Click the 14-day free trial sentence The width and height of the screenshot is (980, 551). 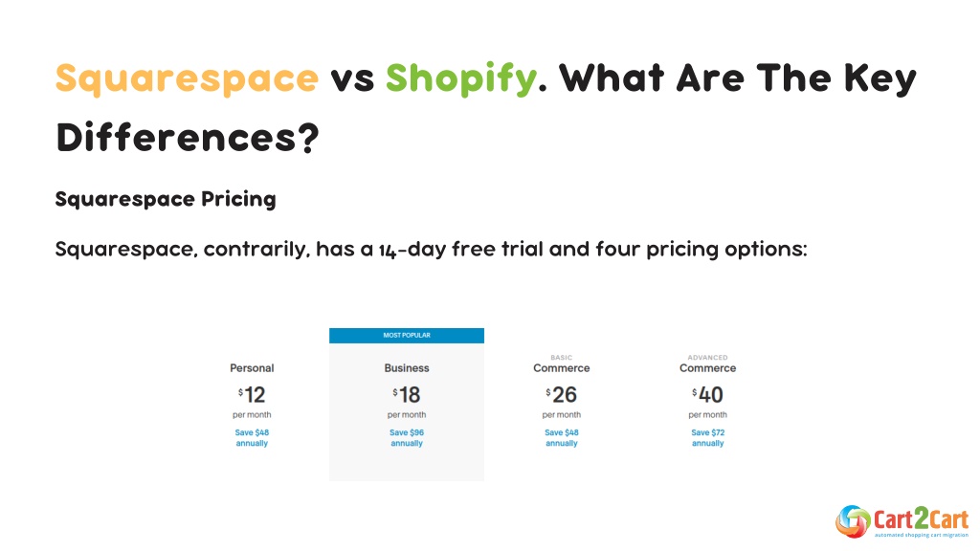(432, 250)
